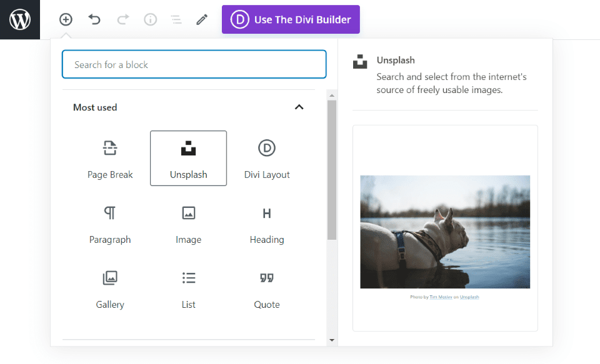Open the document outline view

[x=176, y=19]
